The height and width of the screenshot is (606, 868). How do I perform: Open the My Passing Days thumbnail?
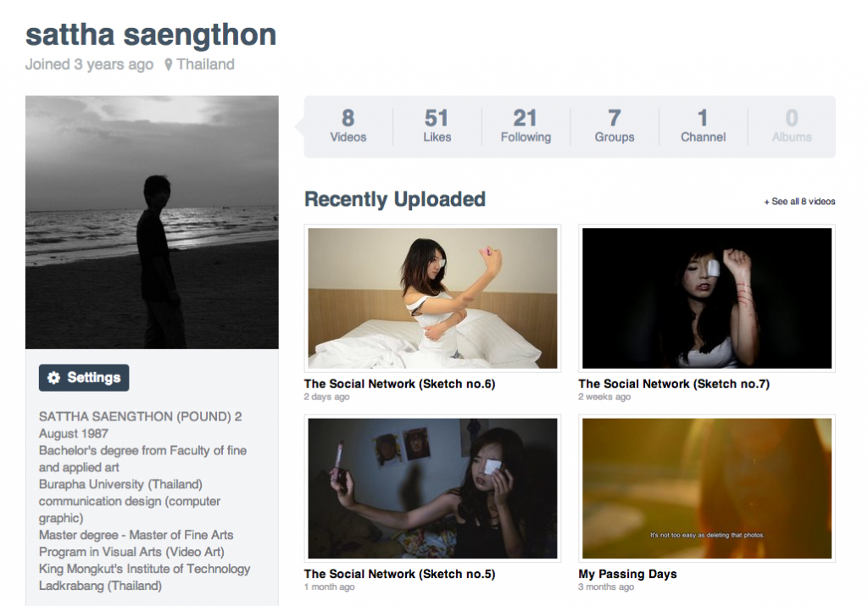(x=707, y=488)
